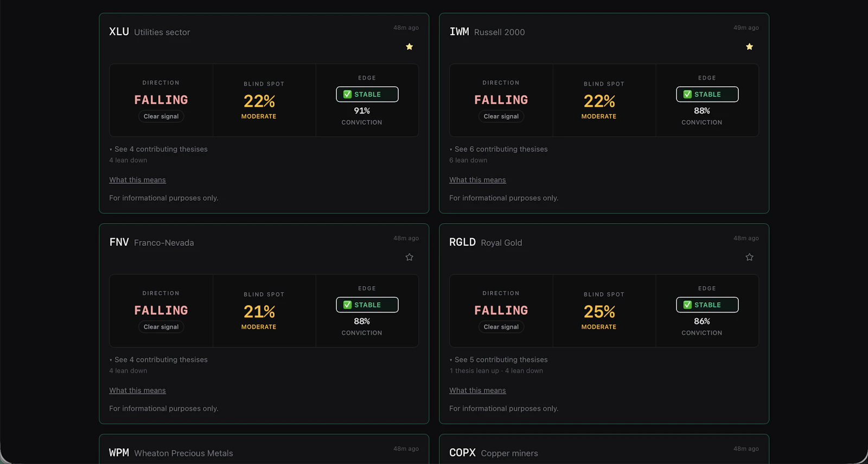Click XLU 'Clear signal' pill
The image size is (868, 464).
pos(161,117)
